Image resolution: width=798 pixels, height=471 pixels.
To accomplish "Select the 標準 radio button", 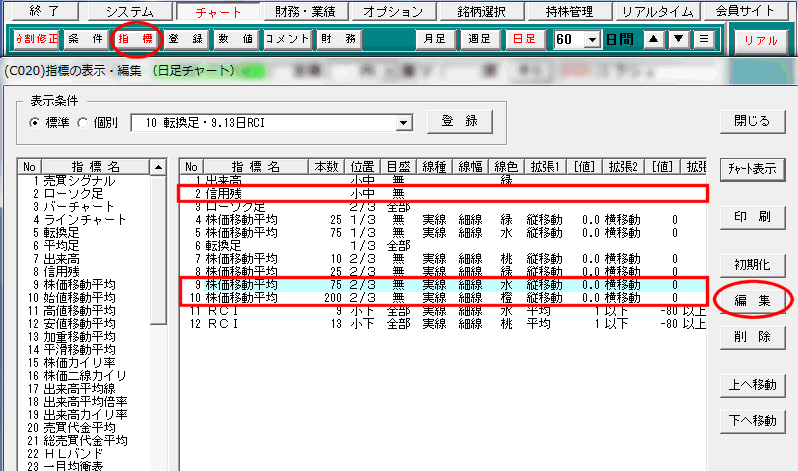I will [35, 122].
